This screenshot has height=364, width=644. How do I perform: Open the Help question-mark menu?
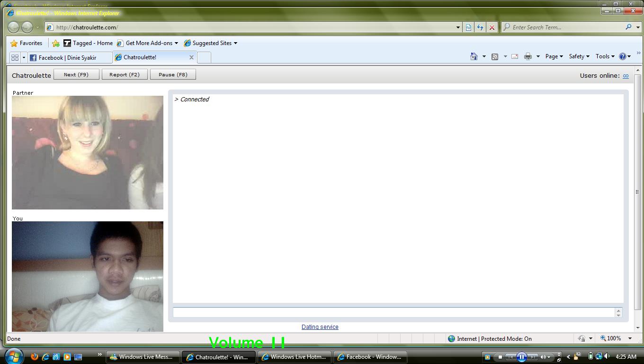coord(625,56)
